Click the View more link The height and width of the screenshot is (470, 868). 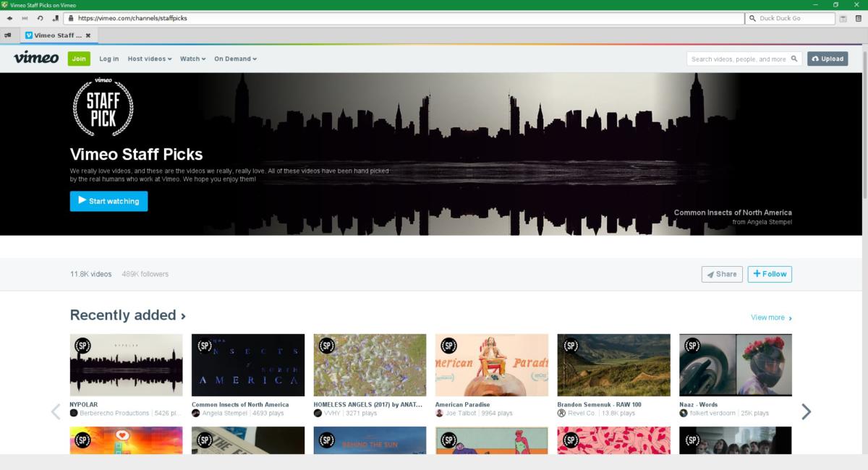point(771,317)
